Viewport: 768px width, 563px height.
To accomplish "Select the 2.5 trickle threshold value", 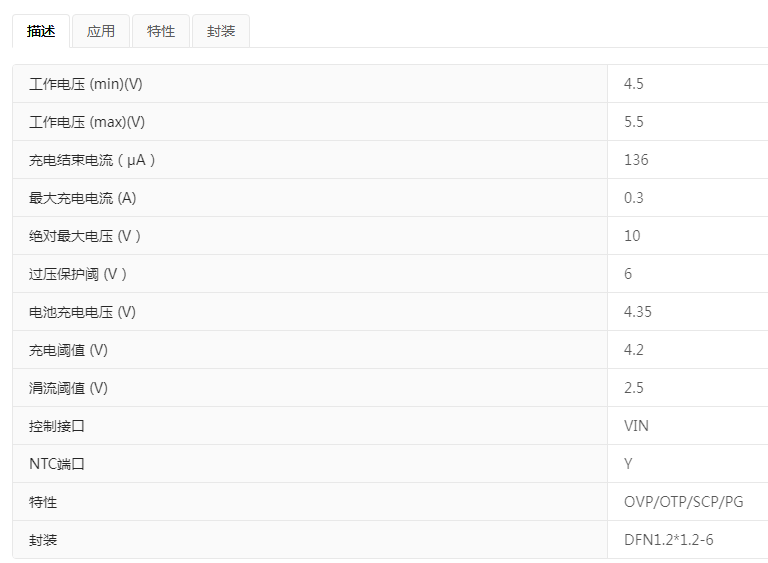I will [634, 388].
